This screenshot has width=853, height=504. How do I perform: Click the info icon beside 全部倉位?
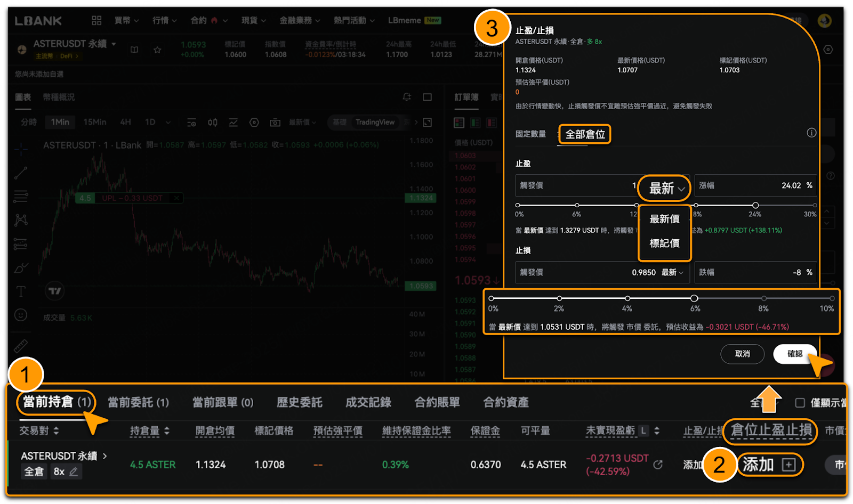pos(811,133)
